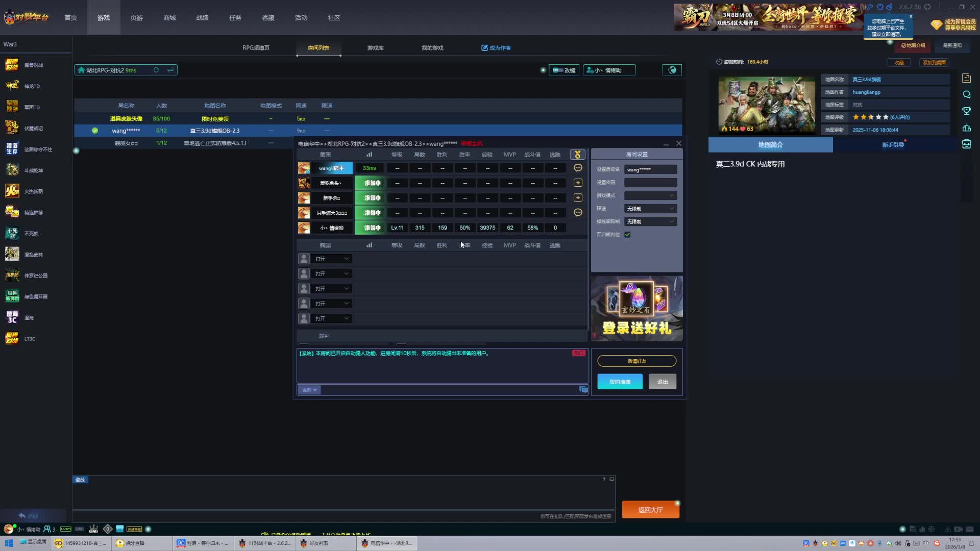The width and height of the screenshot is (980, 551).
Task: Click globe icon at top right of room list
Action: (x=672, y=70)
